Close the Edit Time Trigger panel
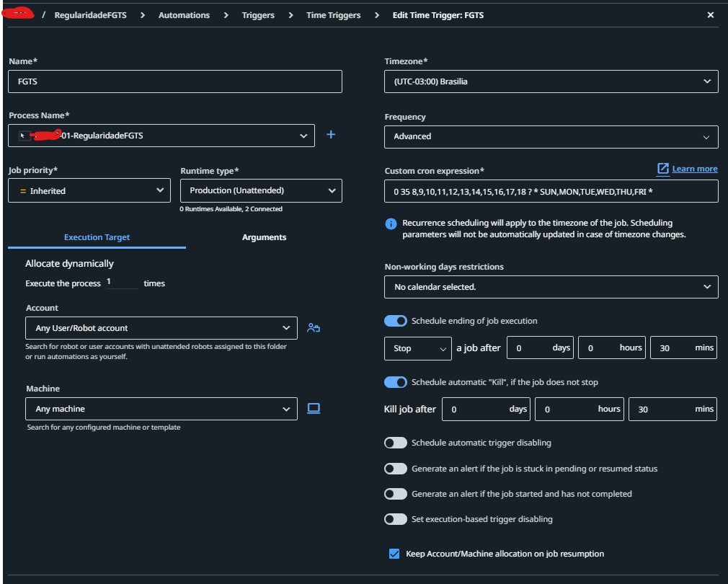Image resolution: width=728 pixels, height=584 pixels. 711,15
